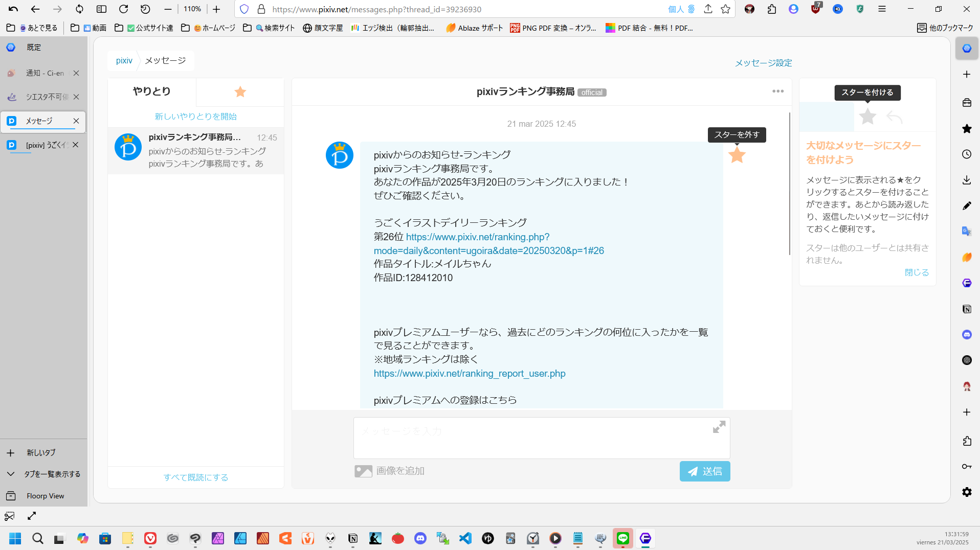Toggle bookmark star in the address bar
The height and width of the screenshot is (550, 980).
725,9
